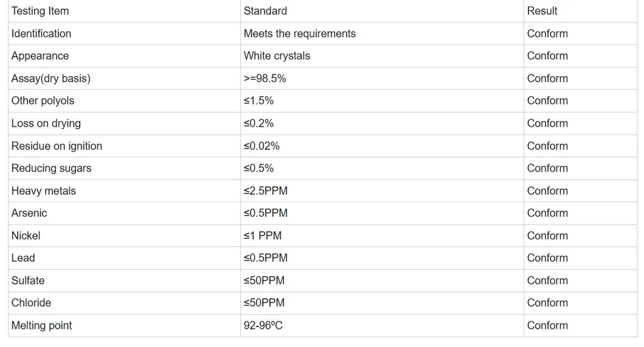
Task: Click the 'Testing Item' header cell
Action: (x=40, y=11)
